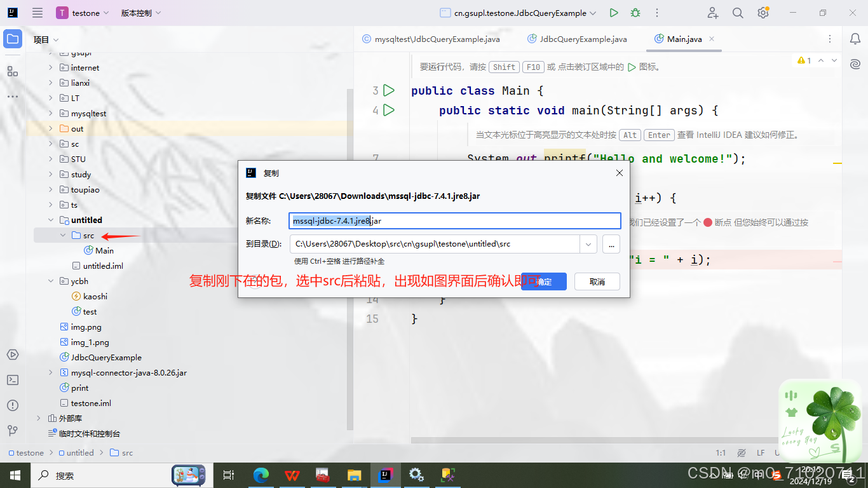Screen dimensions: 868x488
Task: Select the Main class in tree
Action: [98, 250]
